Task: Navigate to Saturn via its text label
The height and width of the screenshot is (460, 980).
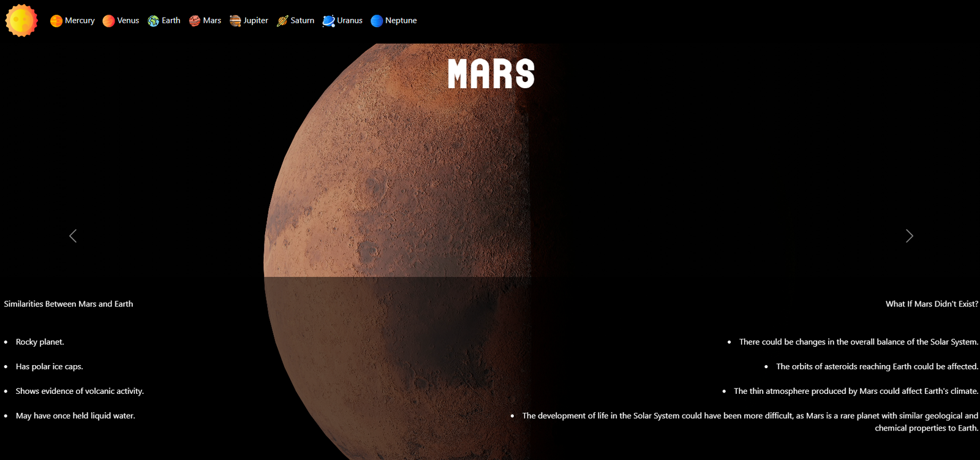Action: coord(302,21)
